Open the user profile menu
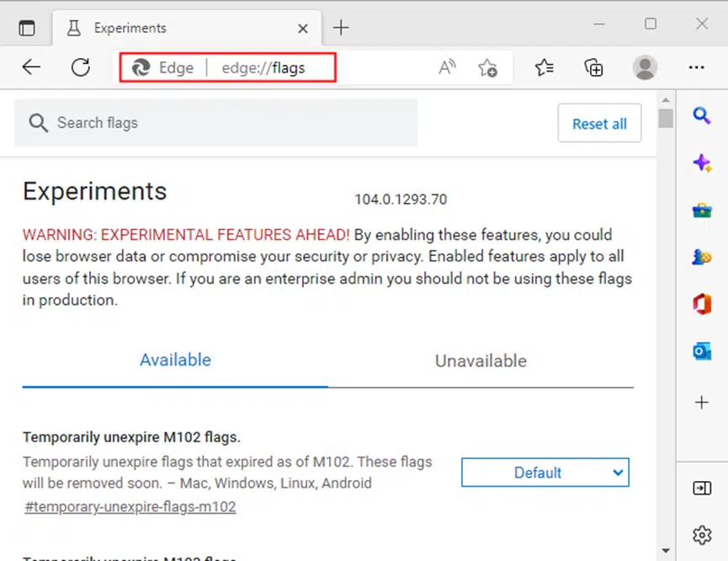 (645, 67)
